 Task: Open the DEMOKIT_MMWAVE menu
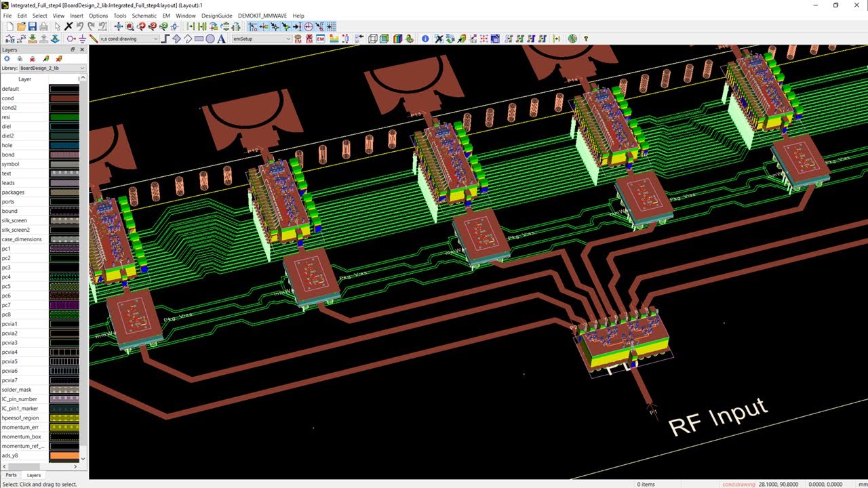coord(262,16)
